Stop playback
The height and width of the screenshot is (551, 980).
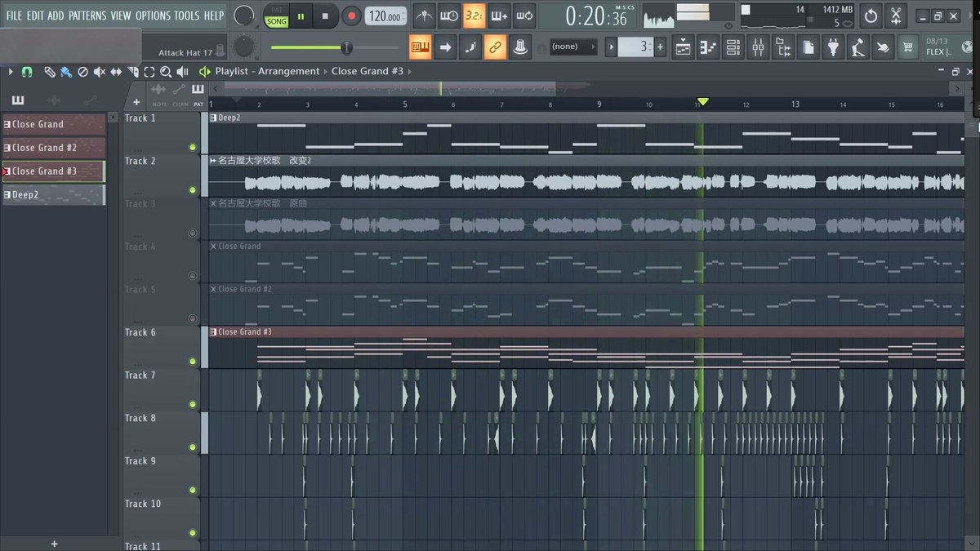pos(325,16)
